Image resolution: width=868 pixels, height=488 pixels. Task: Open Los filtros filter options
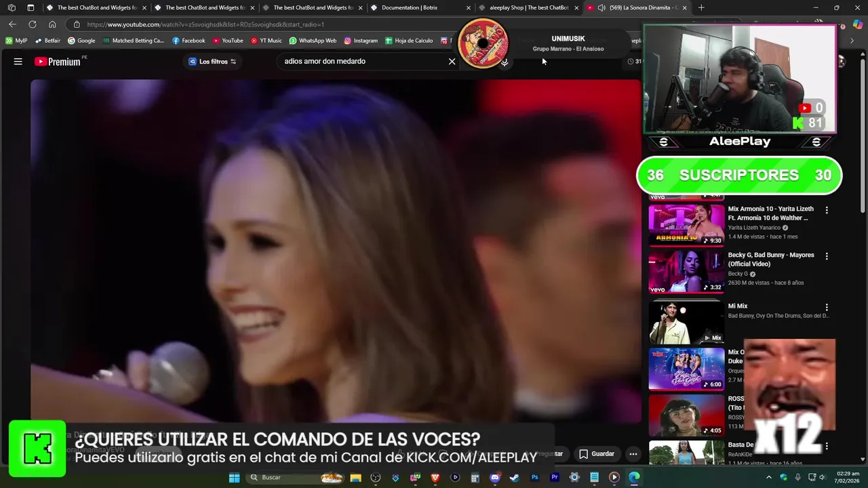[x=212, y=61]
